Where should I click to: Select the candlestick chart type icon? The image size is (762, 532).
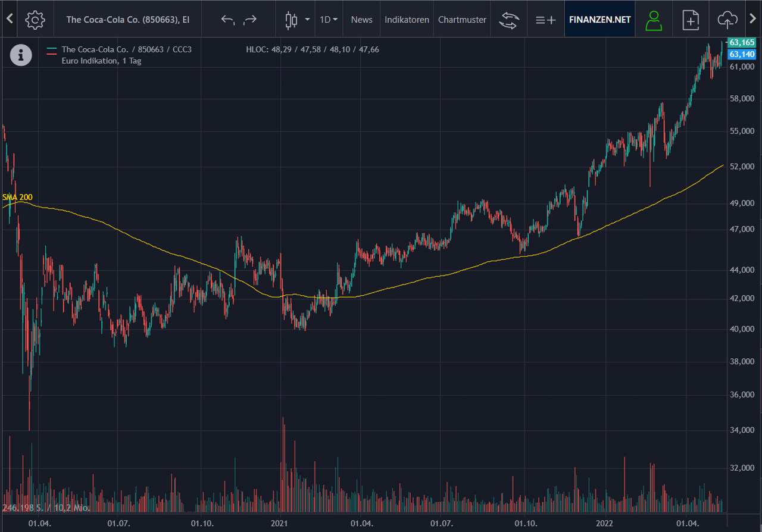click(291, 20)
